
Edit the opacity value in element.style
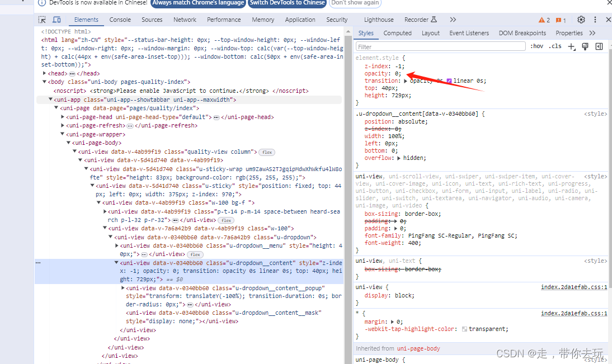pos(396,73)
